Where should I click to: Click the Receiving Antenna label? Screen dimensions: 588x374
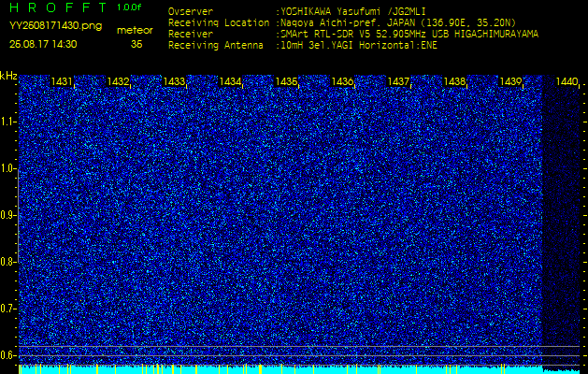[216, 46]
